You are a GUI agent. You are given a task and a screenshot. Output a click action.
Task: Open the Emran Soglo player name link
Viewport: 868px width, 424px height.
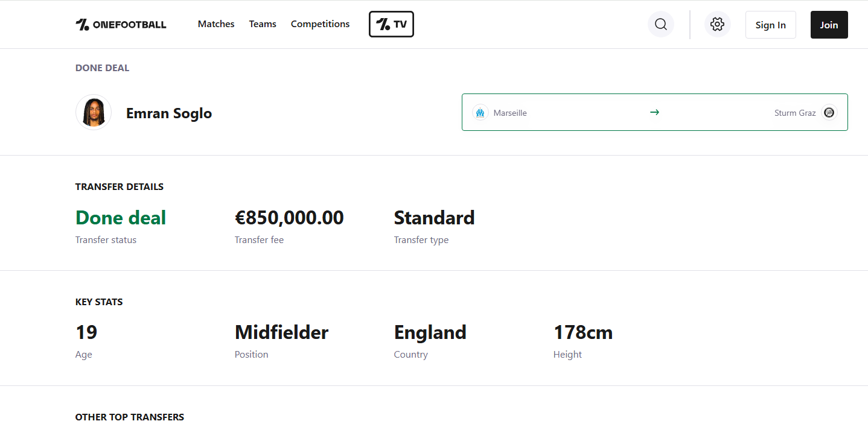(x=169, y=113)
